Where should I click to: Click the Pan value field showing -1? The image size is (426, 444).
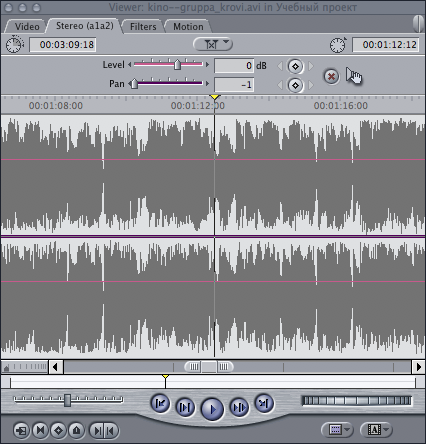tap(234, 85)
